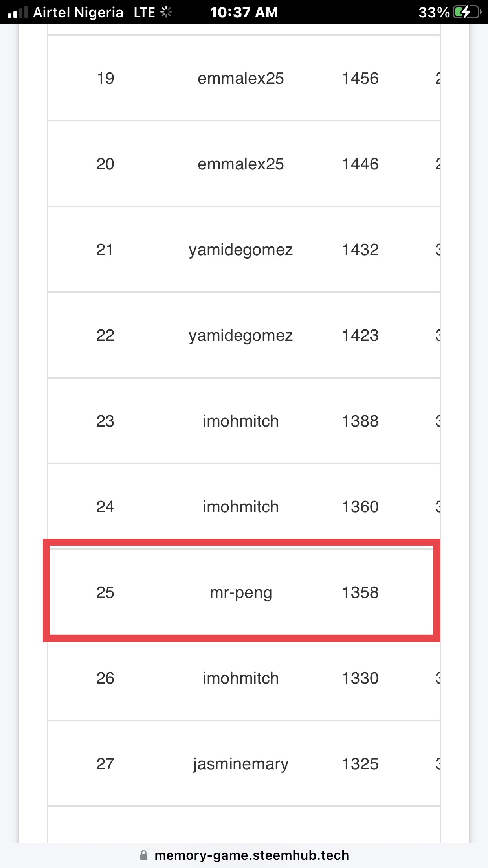Tap Airtel Nigeria carrier label

(78, 13)
